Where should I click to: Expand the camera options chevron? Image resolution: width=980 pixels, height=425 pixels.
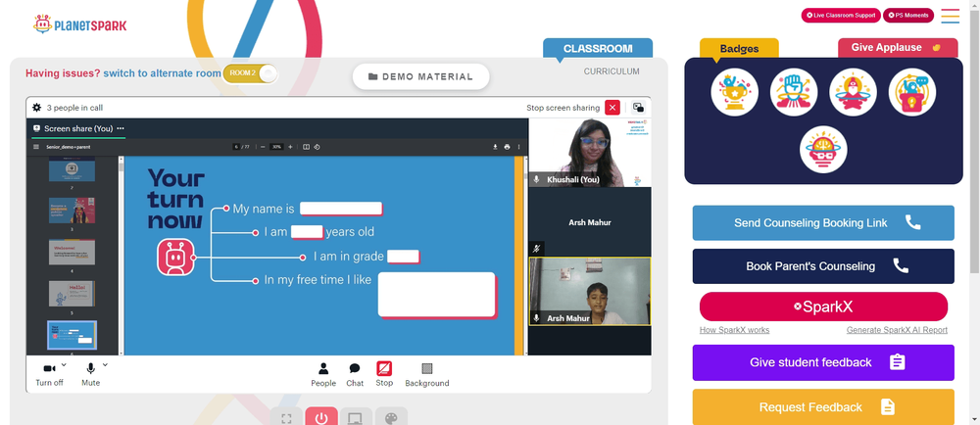click(x=64, y=364)
